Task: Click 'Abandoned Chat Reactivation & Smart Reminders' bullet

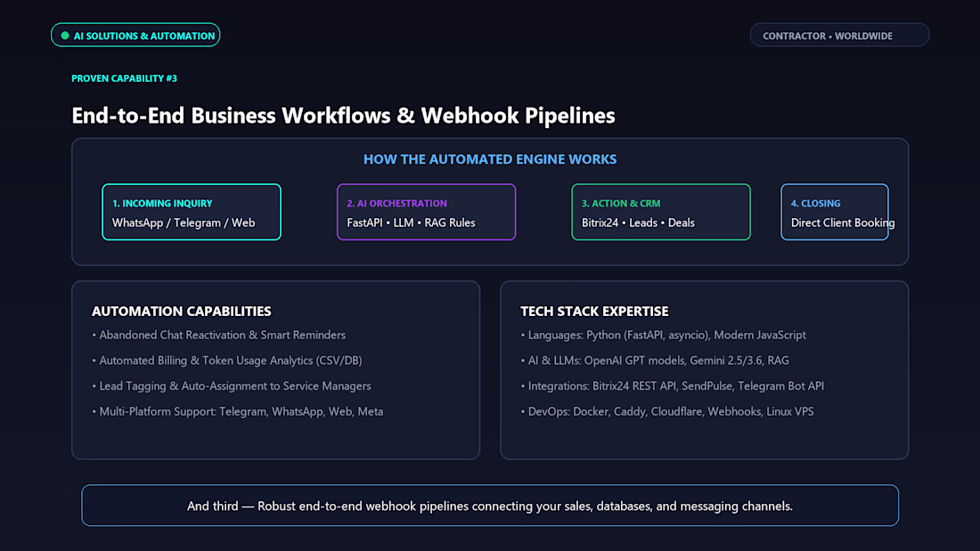Action: [x=219, y=336]
